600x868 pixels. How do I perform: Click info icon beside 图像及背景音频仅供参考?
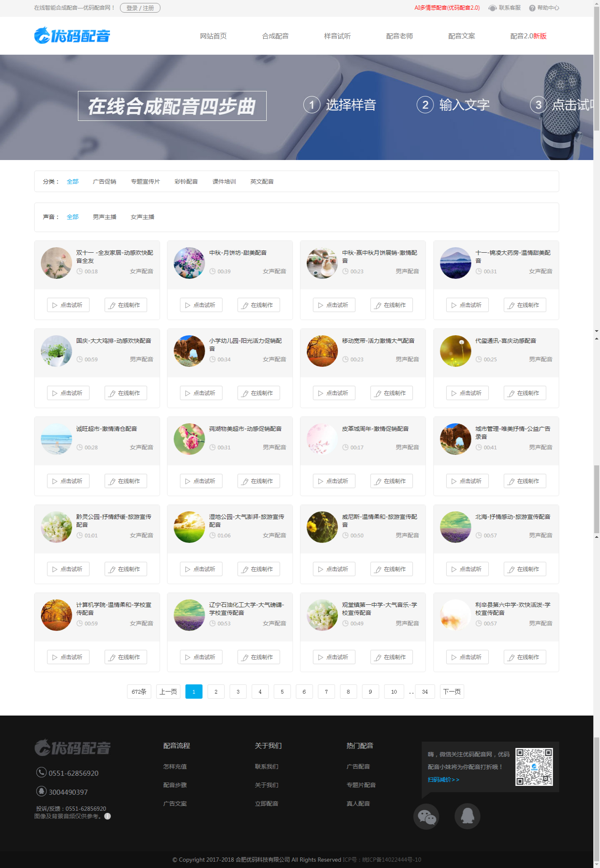tap(107, 816)
